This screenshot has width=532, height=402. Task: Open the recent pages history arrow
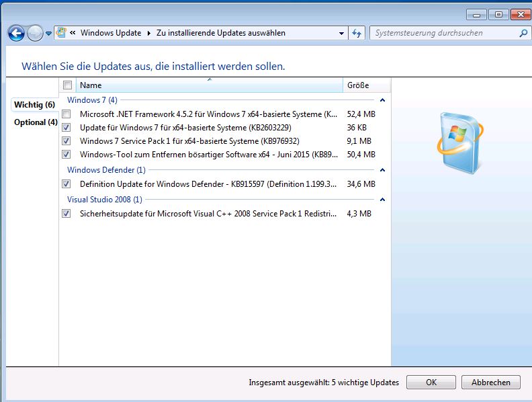point(48,33)
